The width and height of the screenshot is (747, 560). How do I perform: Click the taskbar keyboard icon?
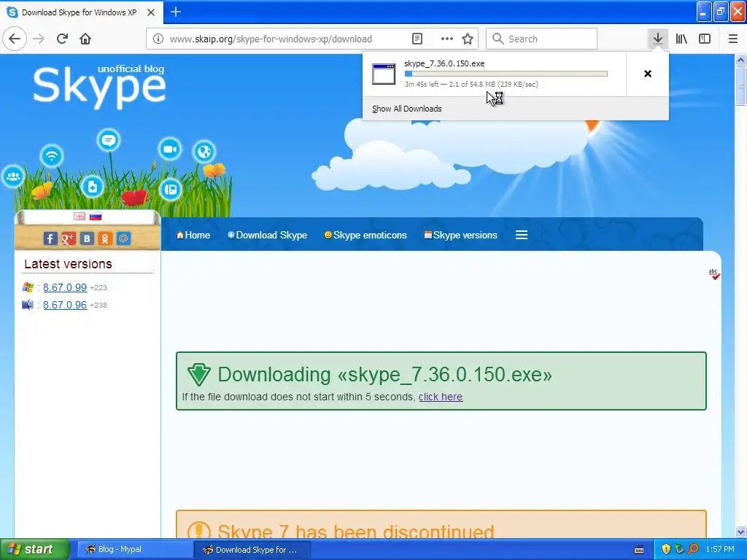pyautogui.click(x=639, y=550)
